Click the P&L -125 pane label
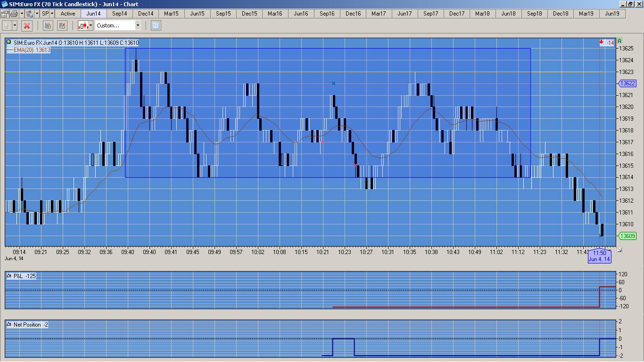The height and width of the screenshot is (362, 644). (21, 276)
